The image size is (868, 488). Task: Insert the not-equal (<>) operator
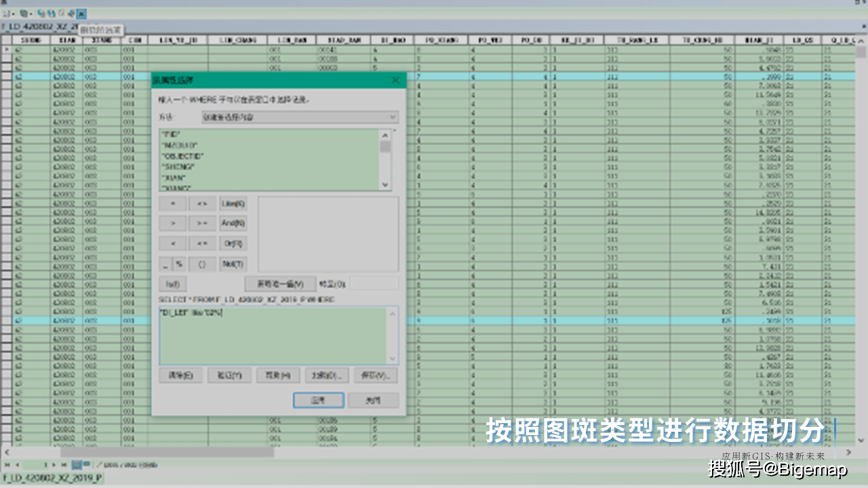[x=203, y=203]
